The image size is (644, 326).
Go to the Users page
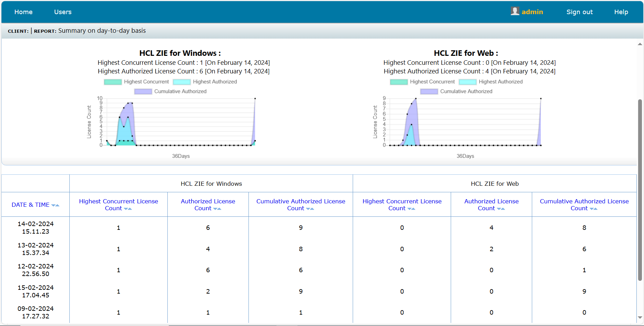point(63,12)
